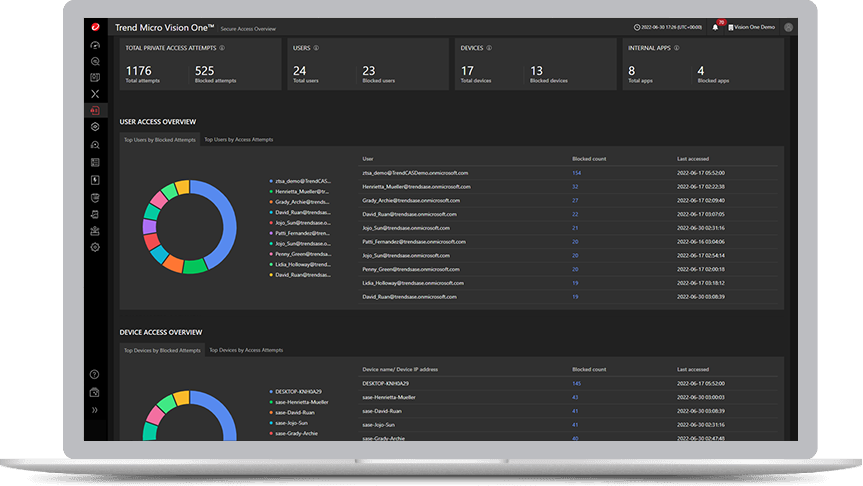Select Penny_Green@trendsase.onmicrosoft.com table cell
Viewport: 863px width, 486px height.
[411, 269]
